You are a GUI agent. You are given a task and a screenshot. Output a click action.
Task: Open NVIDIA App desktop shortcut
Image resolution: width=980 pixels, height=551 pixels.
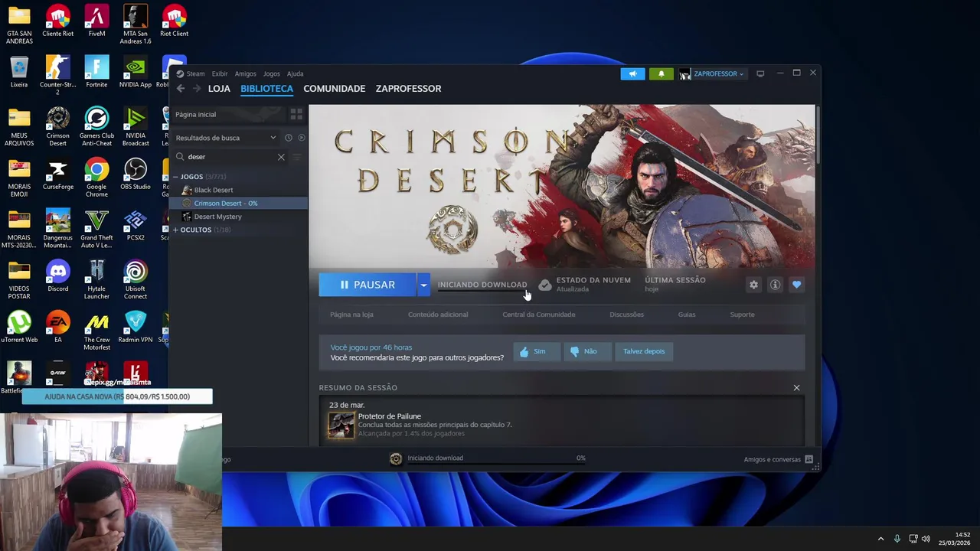pyautogui.click(x=136, y=72)
